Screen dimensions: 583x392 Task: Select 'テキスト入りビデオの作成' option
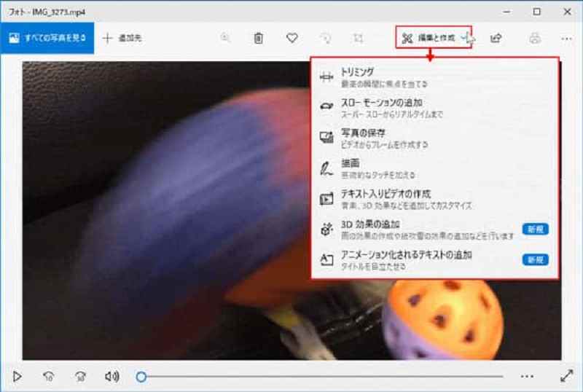(434, 199)
